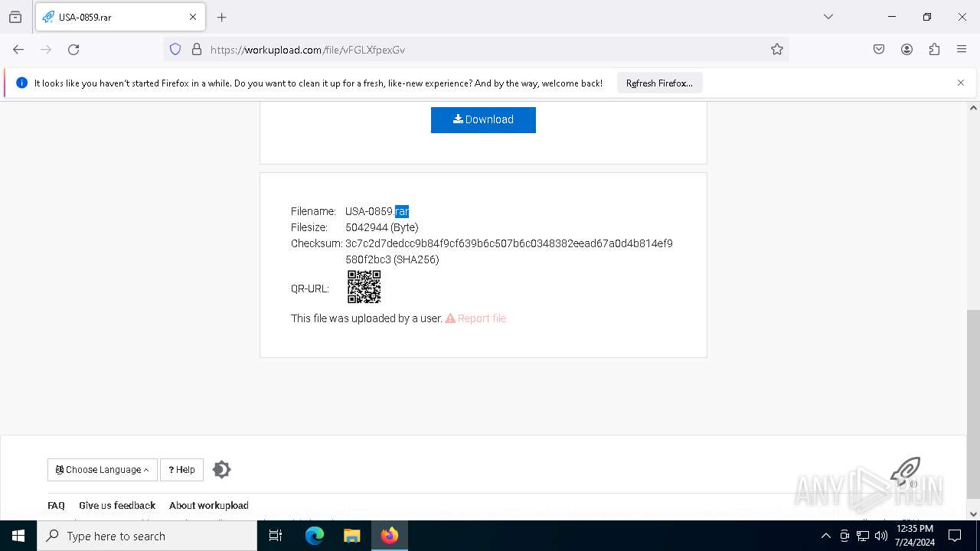Open Task View on taskbar

(x=276, y=536)
